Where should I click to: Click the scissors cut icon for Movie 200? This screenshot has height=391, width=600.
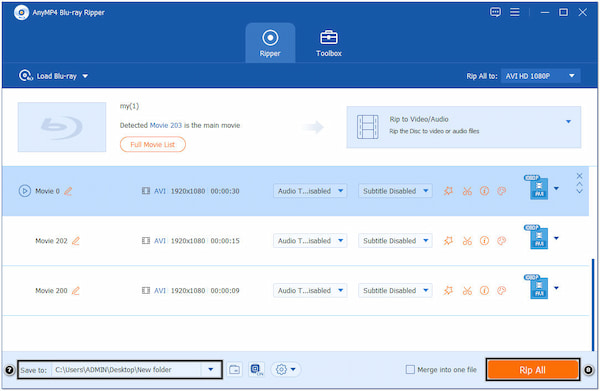coord(467,291)
